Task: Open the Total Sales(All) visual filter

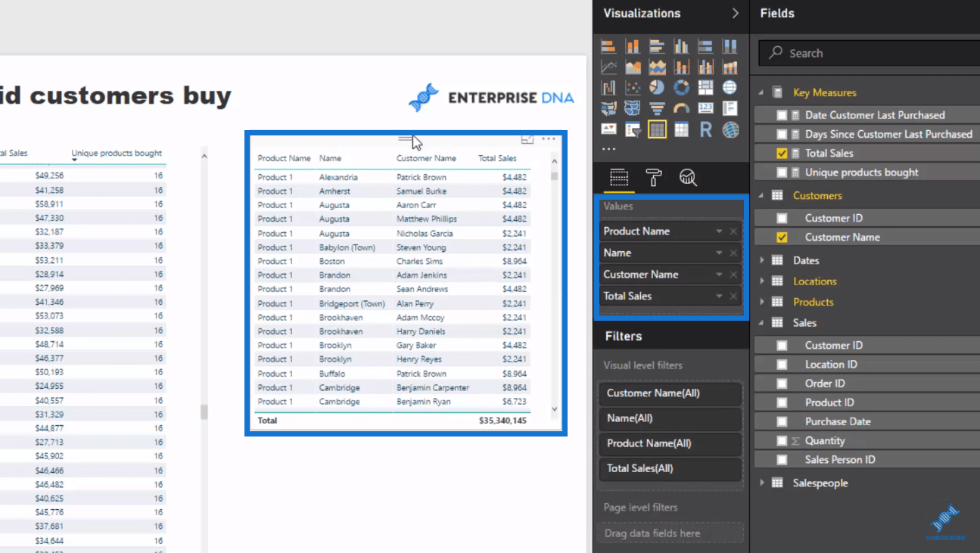Action: 670,468
